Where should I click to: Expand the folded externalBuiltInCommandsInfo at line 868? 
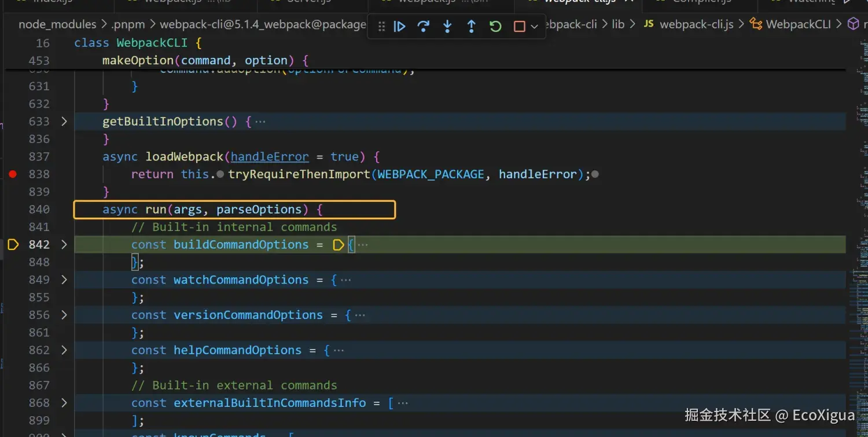tap(64, 403)
